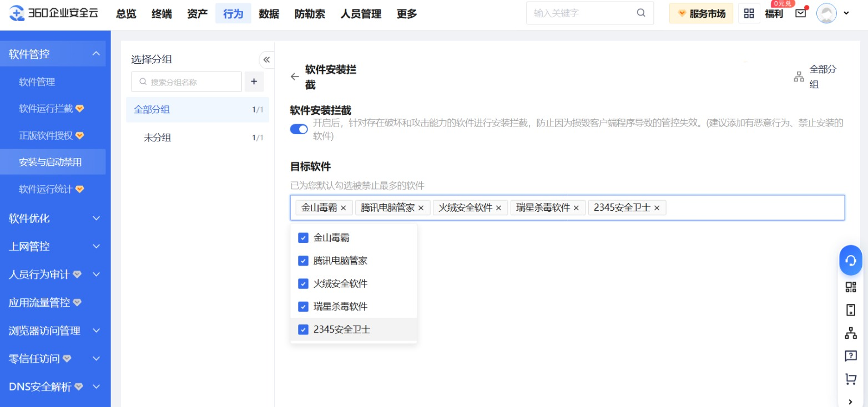The height and width of the screenshot is (407, 868).
Task: Open the 防勒索 top menu
Action: pyautogui.click(x=310, y=14)
